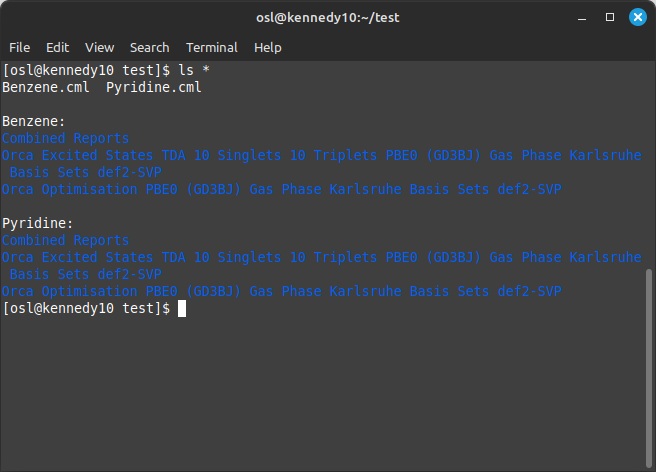The image size is (656, 472).
Task: Open the Terminal menu
Action: pos(212,48)
